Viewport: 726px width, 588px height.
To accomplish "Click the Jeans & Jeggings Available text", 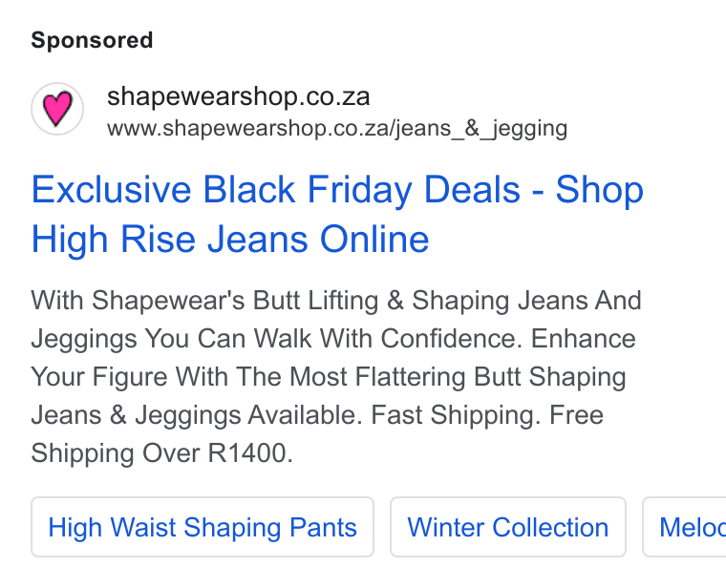I will (x=197, y=414).
